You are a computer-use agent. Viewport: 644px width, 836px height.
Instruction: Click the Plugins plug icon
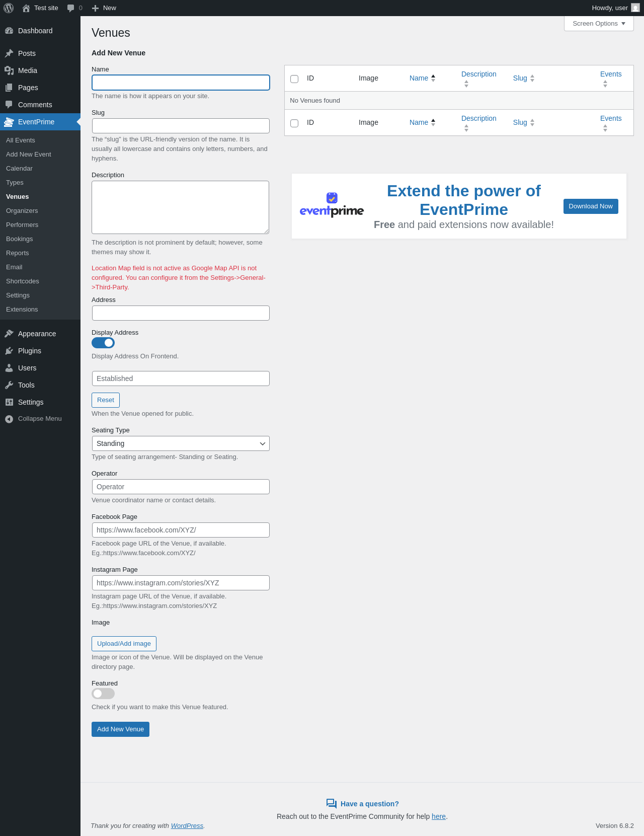(9, 351)
